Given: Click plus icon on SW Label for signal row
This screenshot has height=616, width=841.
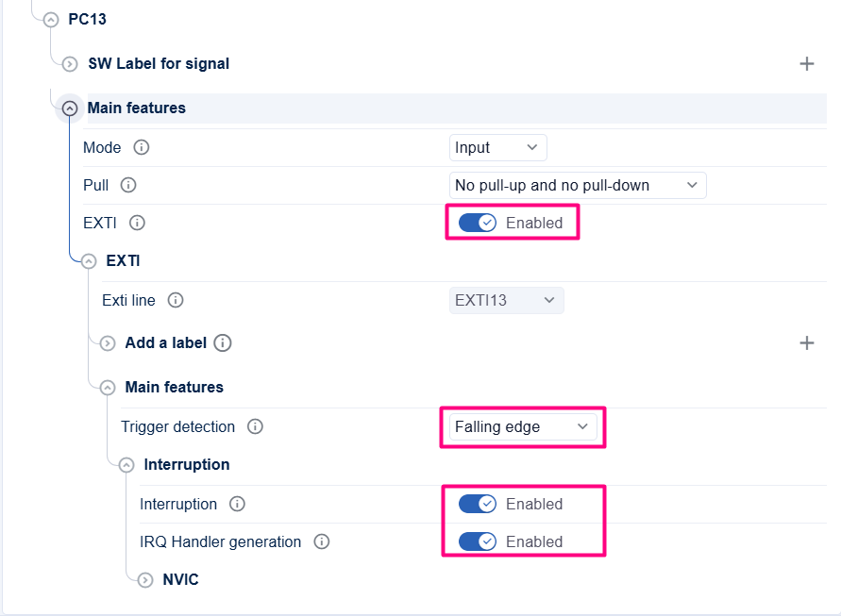Looking at the screenshot, I should click(807, 64).
